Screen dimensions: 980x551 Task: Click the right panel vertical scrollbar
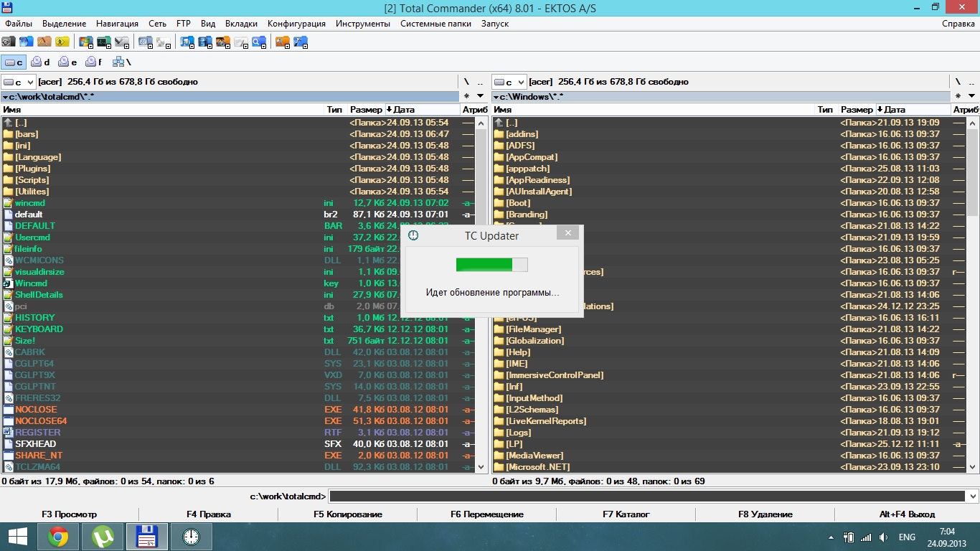point(973,294)
